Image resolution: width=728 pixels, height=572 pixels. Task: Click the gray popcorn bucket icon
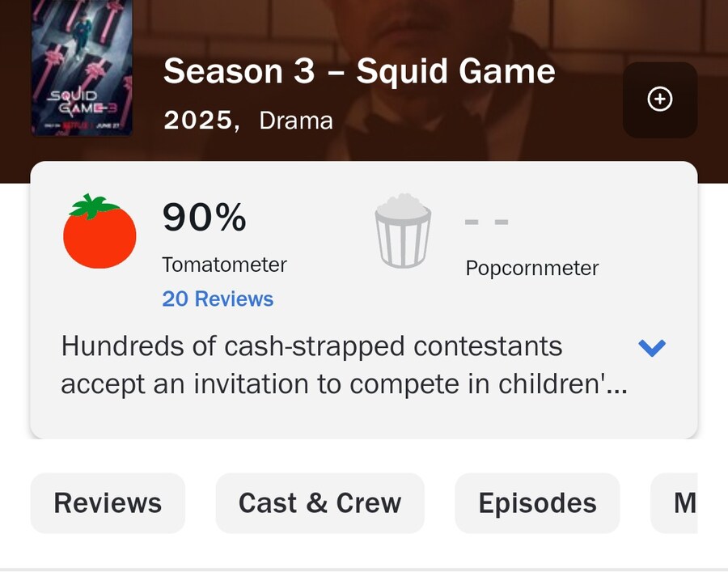(403, 231)
